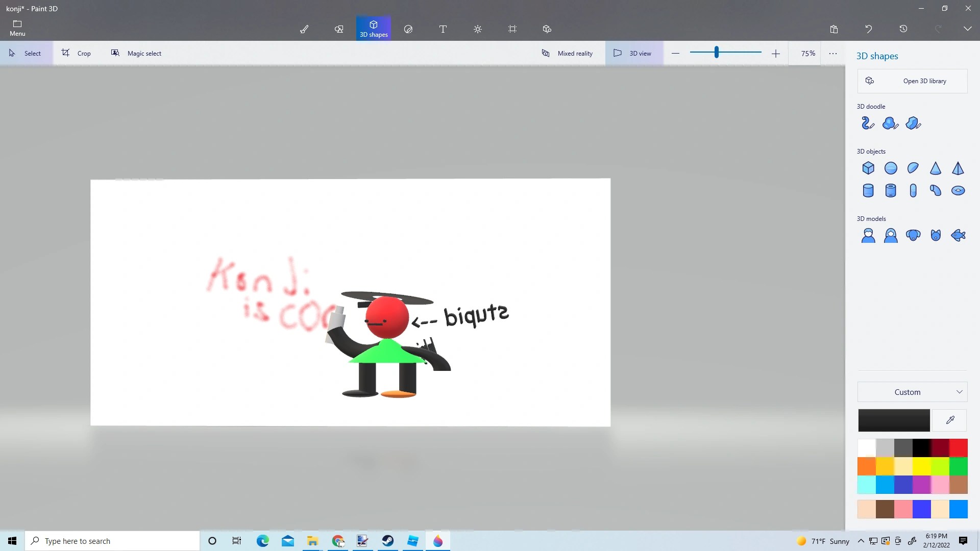Switch to the Crop tool tab
Viewport: 980px width, 551px height.
pyautogui.click(x=77, y=53)
